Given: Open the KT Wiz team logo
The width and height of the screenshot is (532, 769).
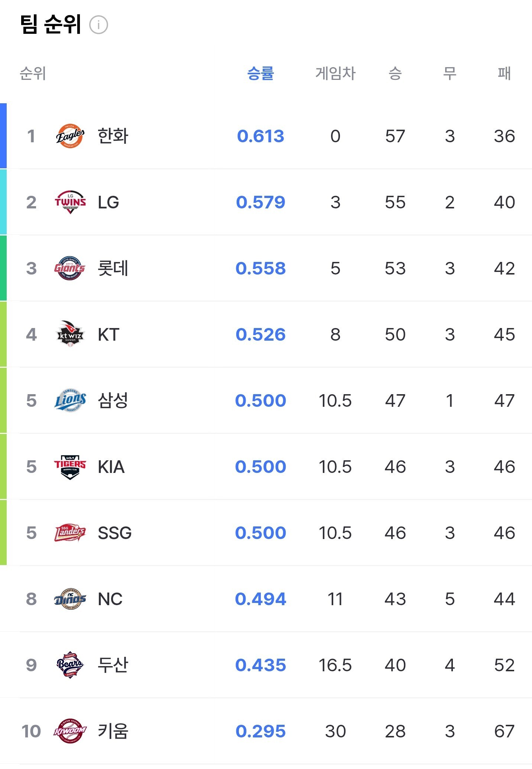Looking at the screenshot, I should [x=70, y=334].
